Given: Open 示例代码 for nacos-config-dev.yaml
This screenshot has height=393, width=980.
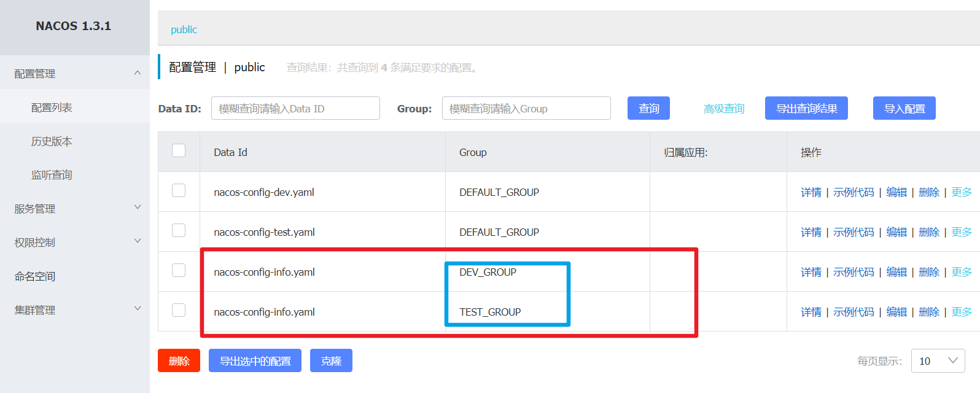Looking at the screenshot, I should pyautogui.click(x=854, y=192).
